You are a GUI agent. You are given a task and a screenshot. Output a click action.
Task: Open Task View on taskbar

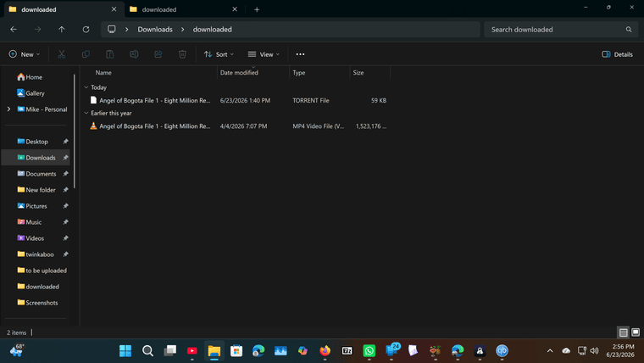click(x=170, y=350)
